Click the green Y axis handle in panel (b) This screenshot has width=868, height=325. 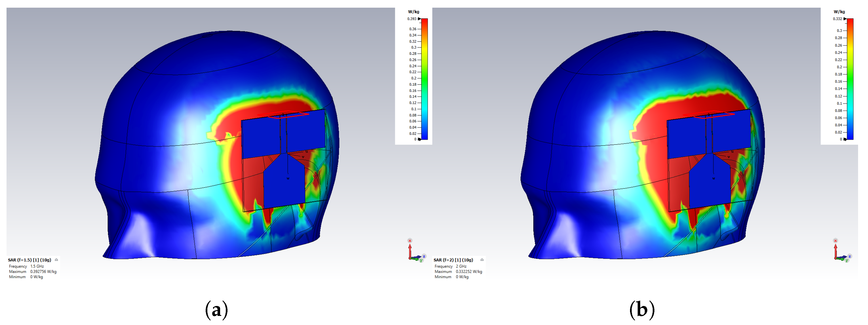click(x=846, y=261)
